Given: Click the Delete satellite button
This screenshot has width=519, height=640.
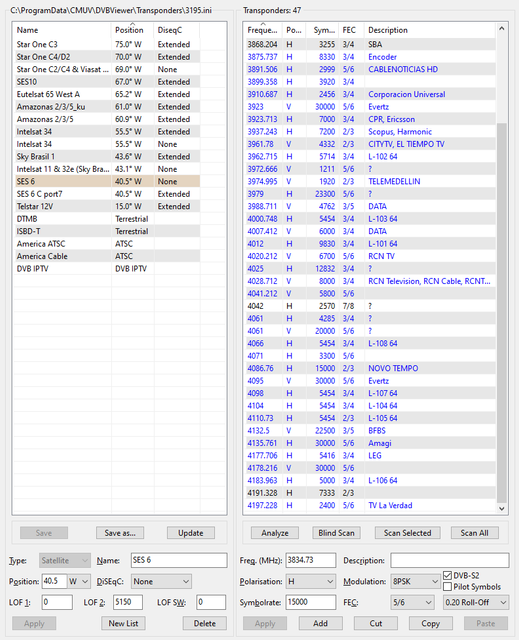Looking at the screenshot, I should click(204, 623).
